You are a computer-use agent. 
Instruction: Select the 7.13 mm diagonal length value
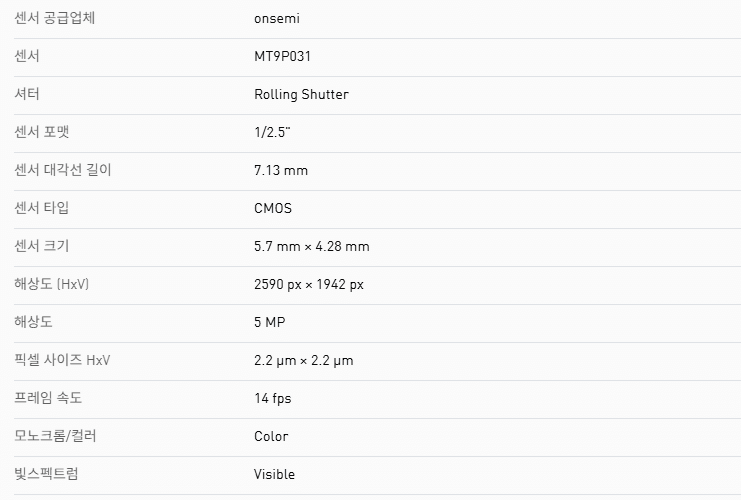click(x=281, y=170)
